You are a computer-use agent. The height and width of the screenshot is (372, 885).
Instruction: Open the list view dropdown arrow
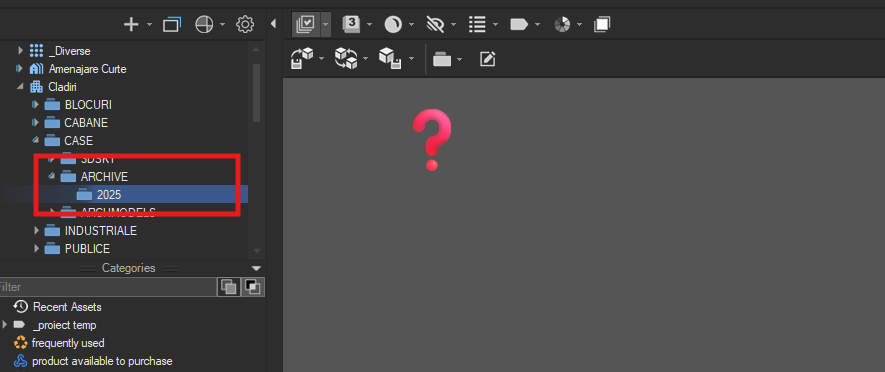tap(495, 25)
